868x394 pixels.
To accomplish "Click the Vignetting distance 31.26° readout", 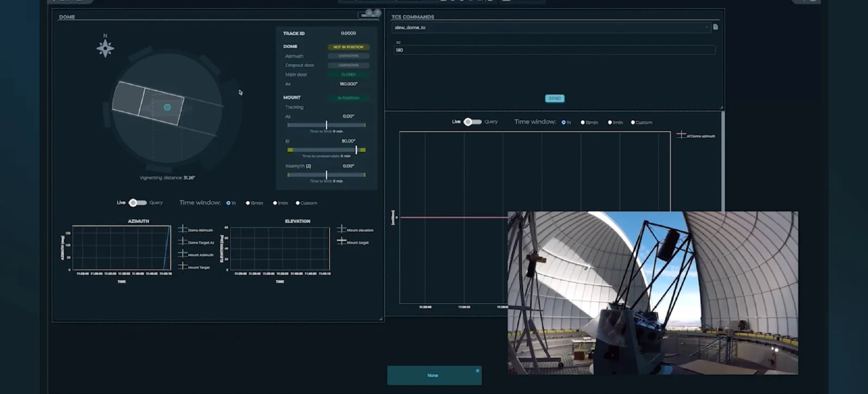I will coord(167,178).
